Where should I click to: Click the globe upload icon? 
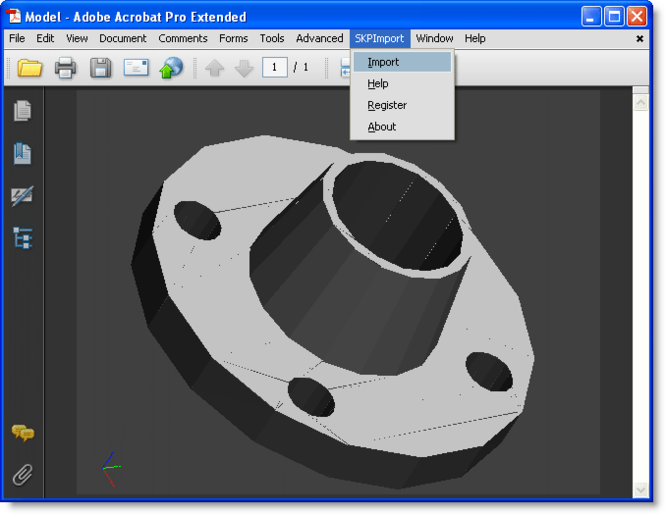pos(171,68)
